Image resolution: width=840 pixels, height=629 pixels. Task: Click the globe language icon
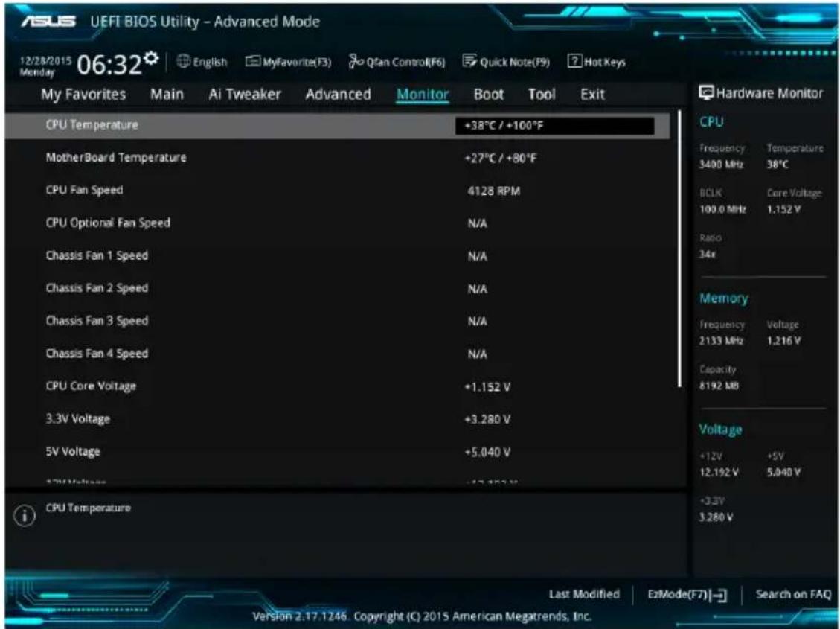pos(183,62)
